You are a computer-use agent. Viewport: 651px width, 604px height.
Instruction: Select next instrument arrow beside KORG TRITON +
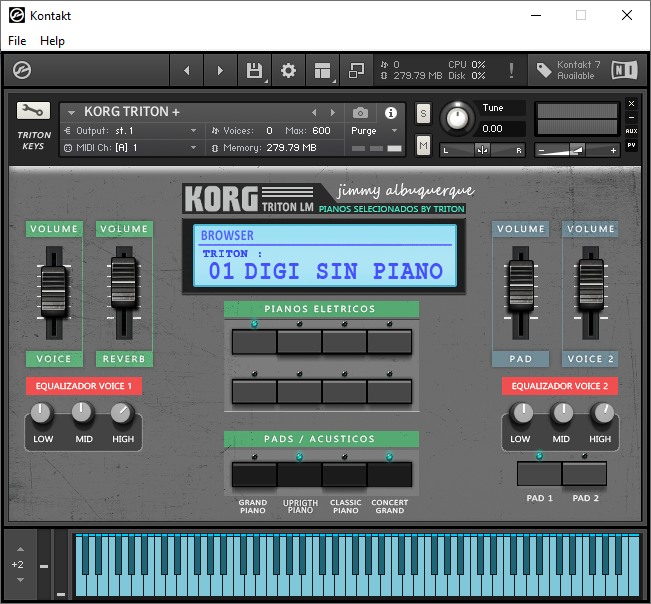point(333,112)
